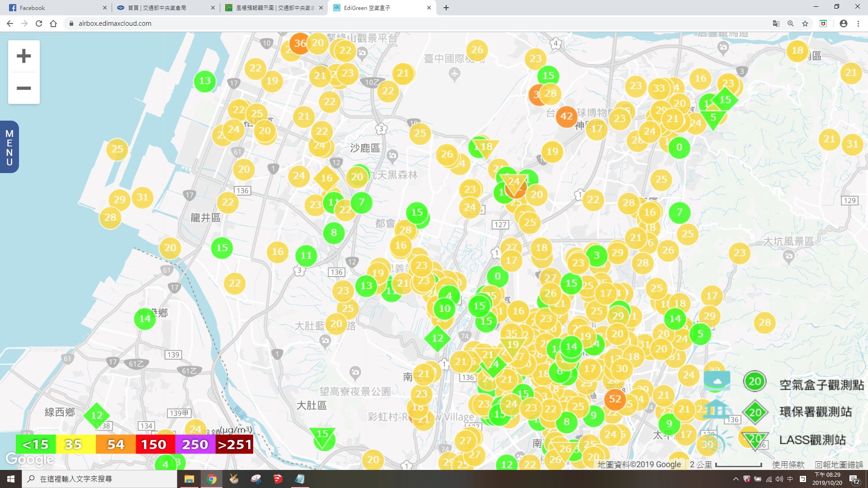
Task: Go forward to the next page
Action: coord(24,23)
